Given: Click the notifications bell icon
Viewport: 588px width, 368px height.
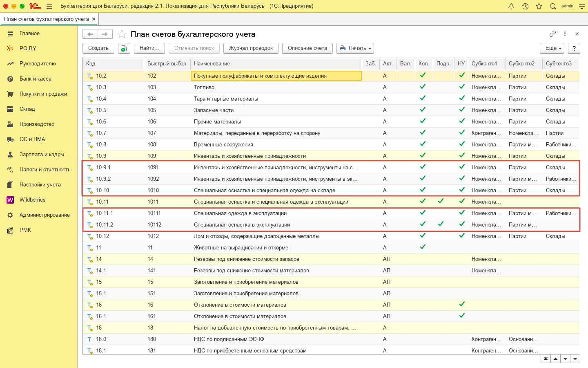Looking at the screenshot, I should 511,6.
